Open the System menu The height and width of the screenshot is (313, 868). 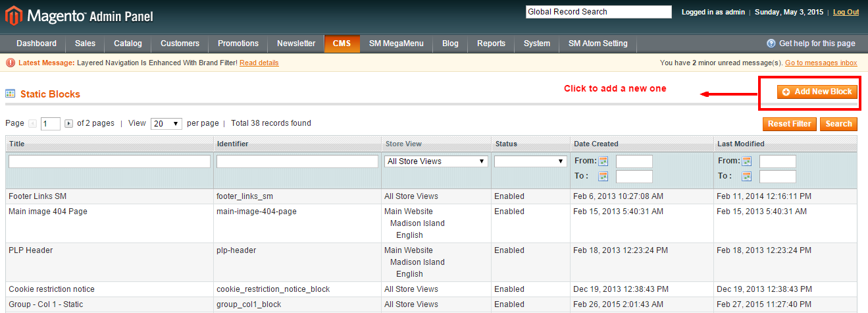click(x=537, y=43)
